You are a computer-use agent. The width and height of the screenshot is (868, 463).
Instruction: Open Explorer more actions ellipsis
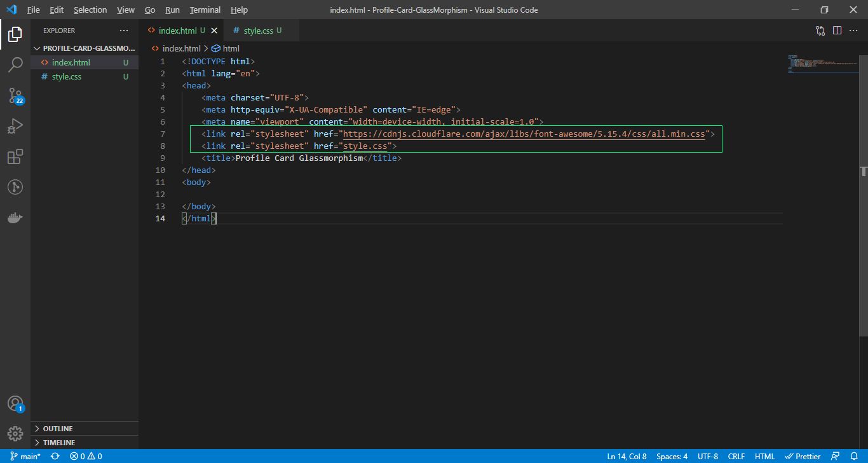pyautogui.click(x=124, y=31)
